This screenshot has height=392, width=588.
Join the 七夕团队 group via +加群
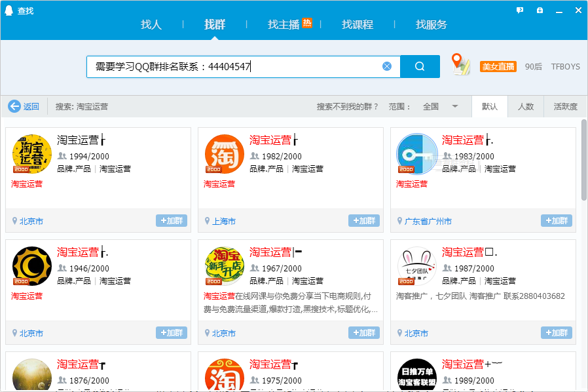coord(557,332)
